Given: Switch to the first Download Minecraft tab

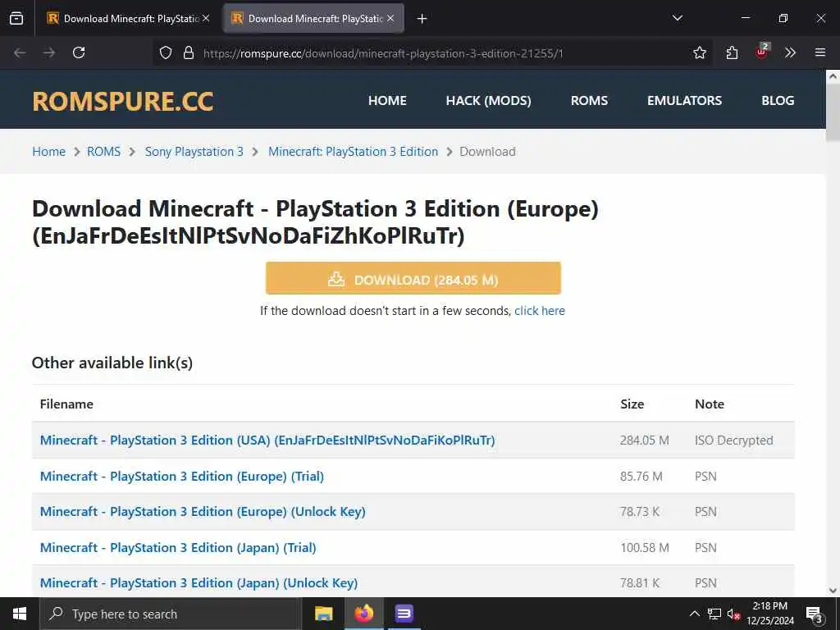Looking at the screenshot, I should pos(126,19).
